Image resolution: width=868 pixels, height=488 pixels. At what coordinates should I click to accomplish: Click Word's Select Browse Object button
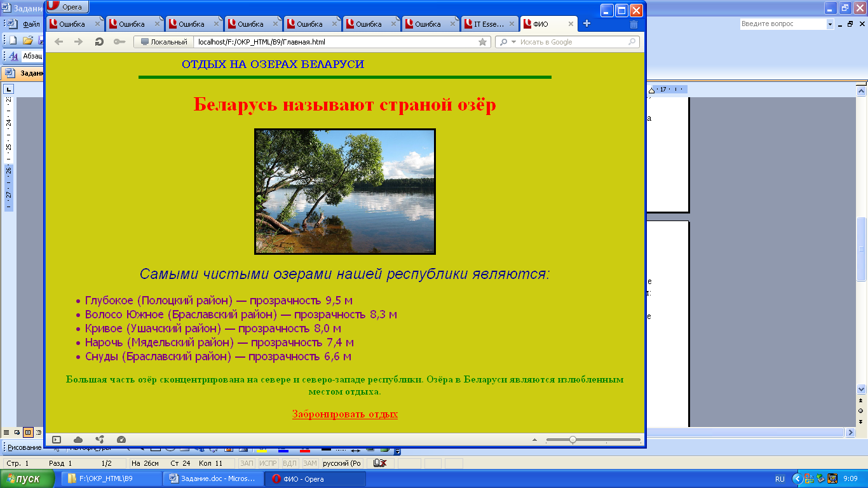(x=861, y=410)
